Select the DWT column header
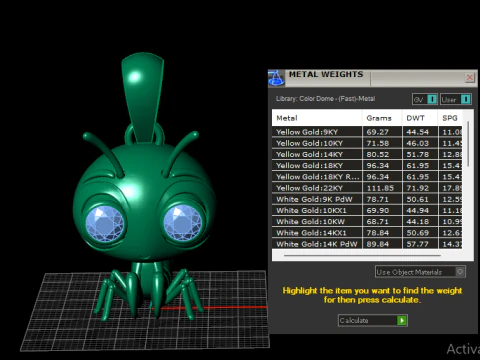 click(x=420, y=118)
